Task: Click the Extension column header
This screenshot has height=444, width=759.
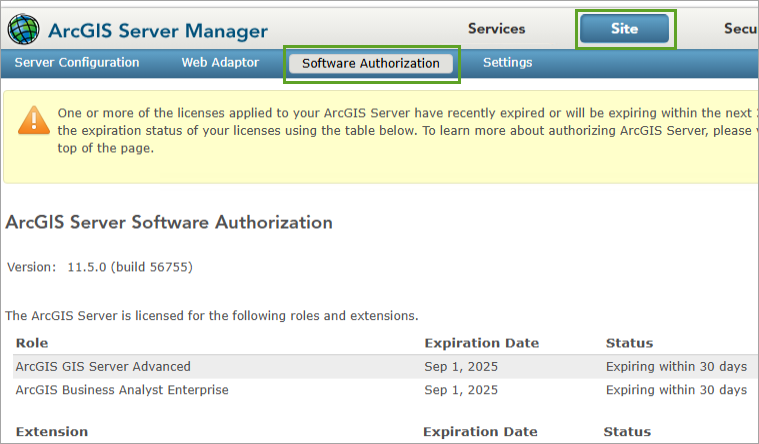Action: point(52,431)
